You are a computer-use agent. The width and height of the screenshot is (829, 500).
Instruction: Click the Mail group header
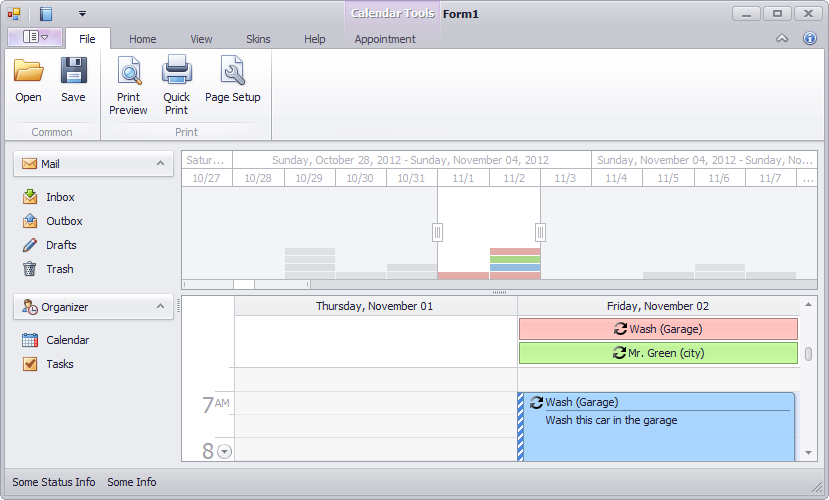pos(94,164)
